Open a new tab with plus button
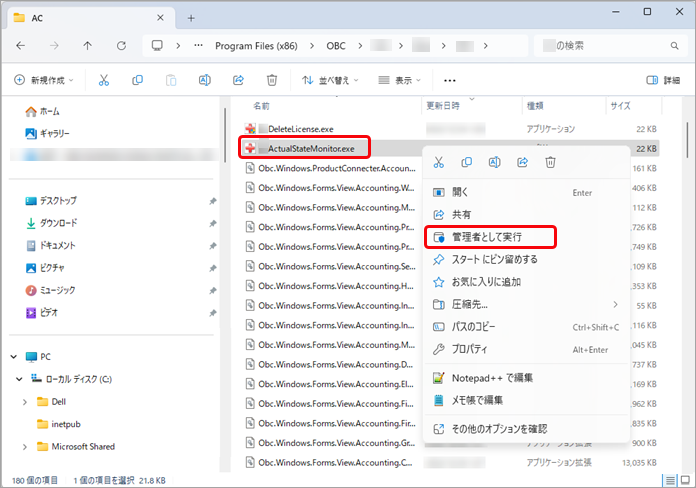 pos(191,18)
